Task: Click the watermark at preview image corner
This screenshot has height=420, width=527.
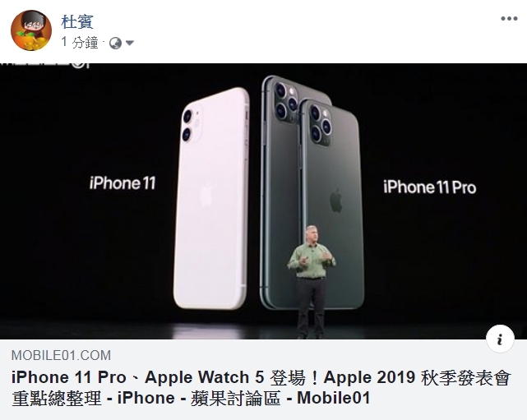Action: 44,64
